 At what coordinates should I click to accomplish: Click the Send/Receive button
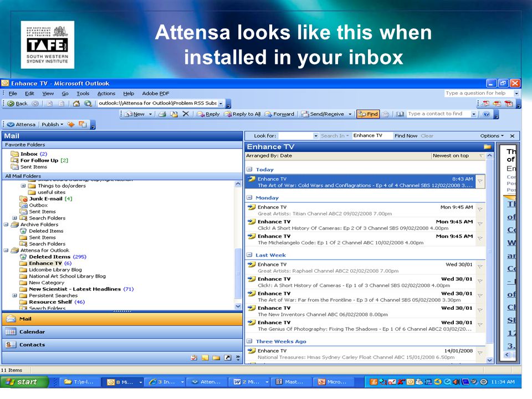(323, 114)
